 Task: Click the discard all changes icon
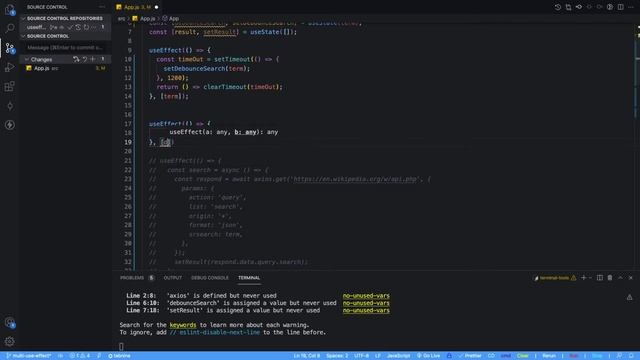point(84,59)
